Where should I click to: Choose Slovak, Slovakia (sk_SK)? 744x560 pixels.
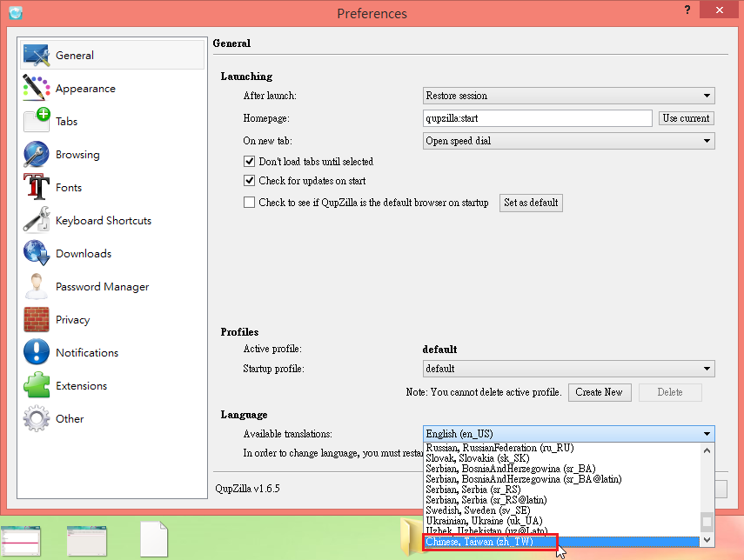(562, 458)
